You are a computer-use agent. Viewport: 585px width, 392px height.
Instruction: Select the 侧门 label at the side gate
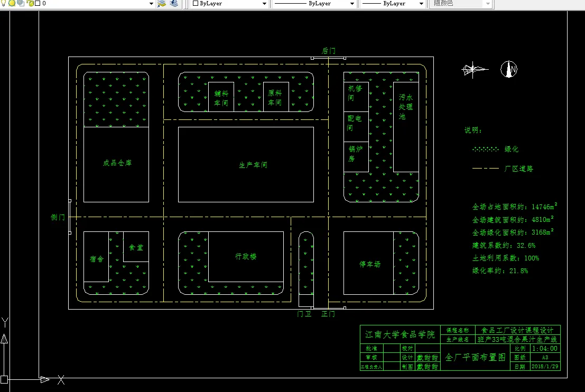pos(58,217)
